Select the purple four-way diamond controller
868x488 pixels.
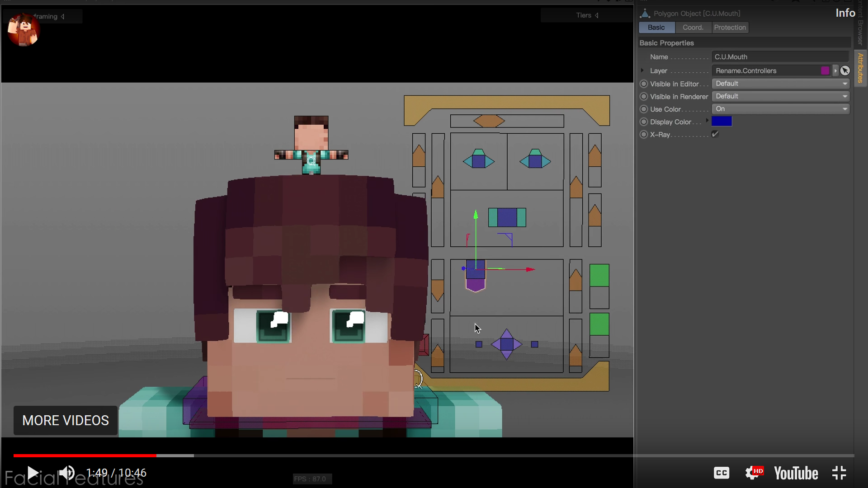(507, 344)
